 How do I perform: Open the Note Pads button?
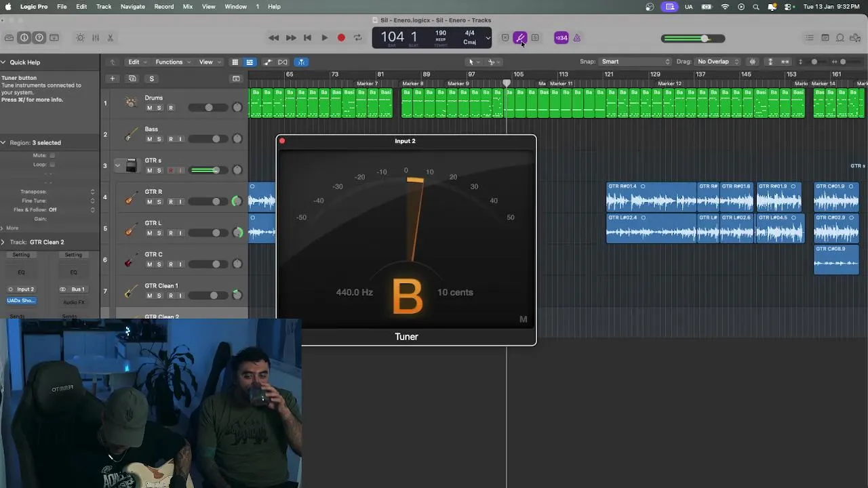(x=825, y=38)
